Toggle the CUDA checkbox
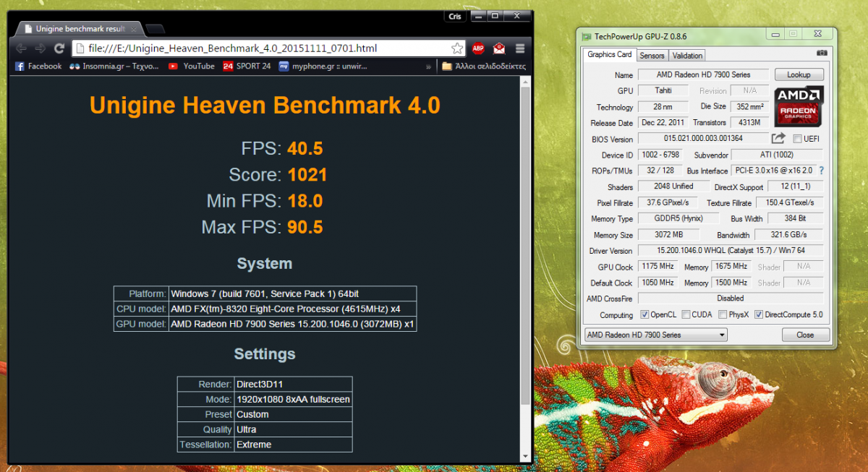The height and width of the screenshot is (472, 868). click(x=684, y=315)
